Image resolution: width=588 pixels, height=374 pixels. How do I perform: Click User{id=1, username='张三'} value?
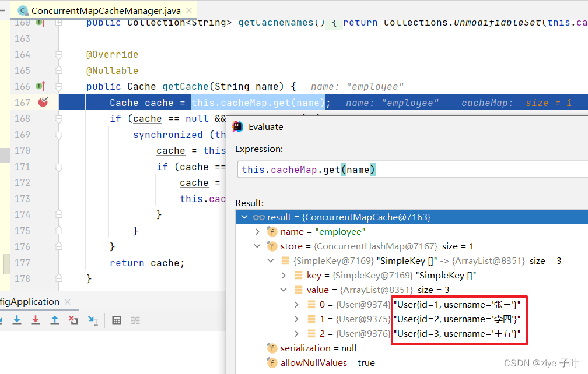click(x=457, y=304)
